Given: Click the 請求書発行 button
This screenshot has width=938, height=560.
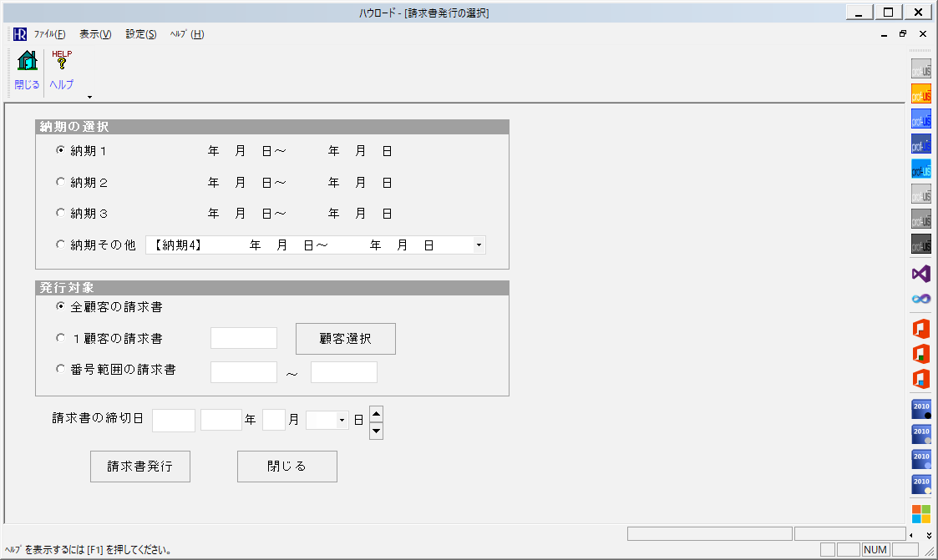Looking at the screenshot, I should 140,467.
